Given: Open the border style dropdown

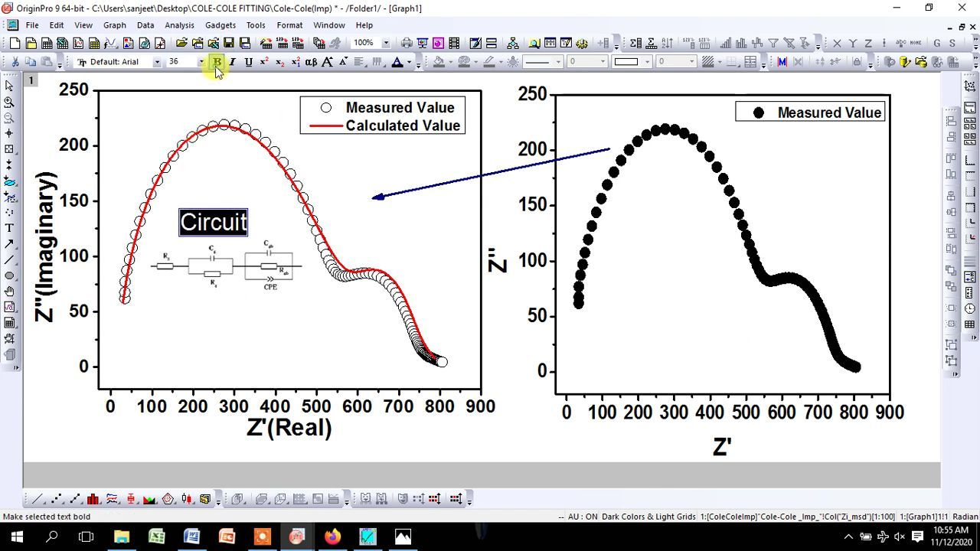Looking at the screenshot, I should coord(632,62).
